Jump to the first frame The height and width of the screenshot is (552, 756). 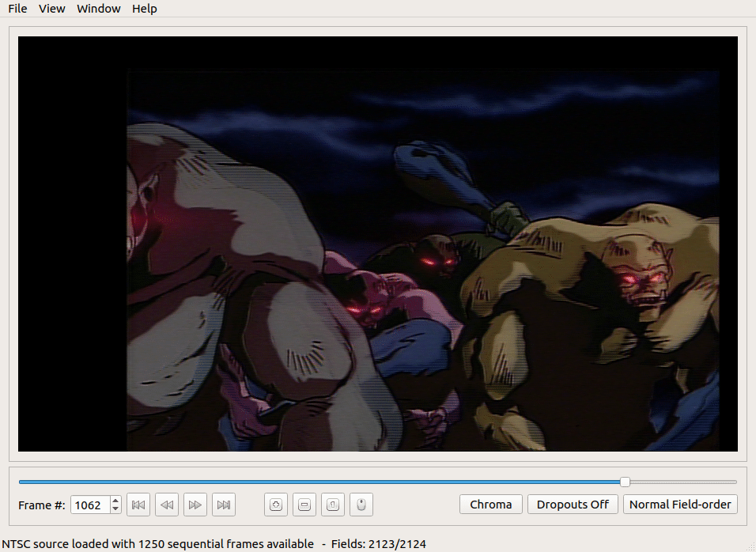click(x=138, y=505)
